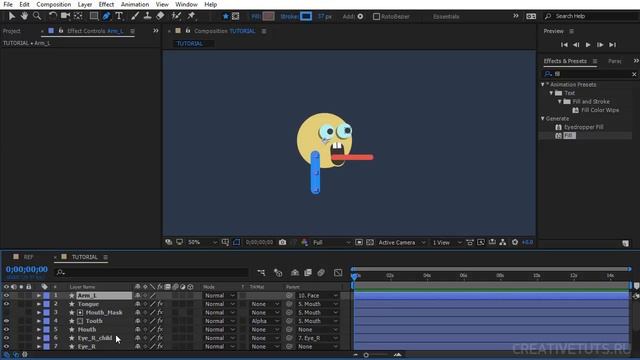Toggle Transparency Grid in viewer footer
The image size is (640, 360).
click(370, 242)
